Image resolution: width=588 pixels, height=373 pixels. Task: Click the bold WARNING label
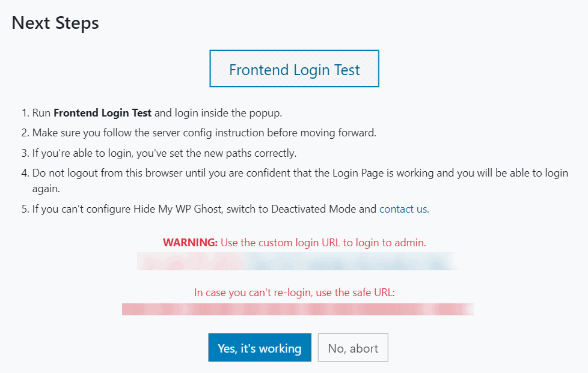(190, 243)
